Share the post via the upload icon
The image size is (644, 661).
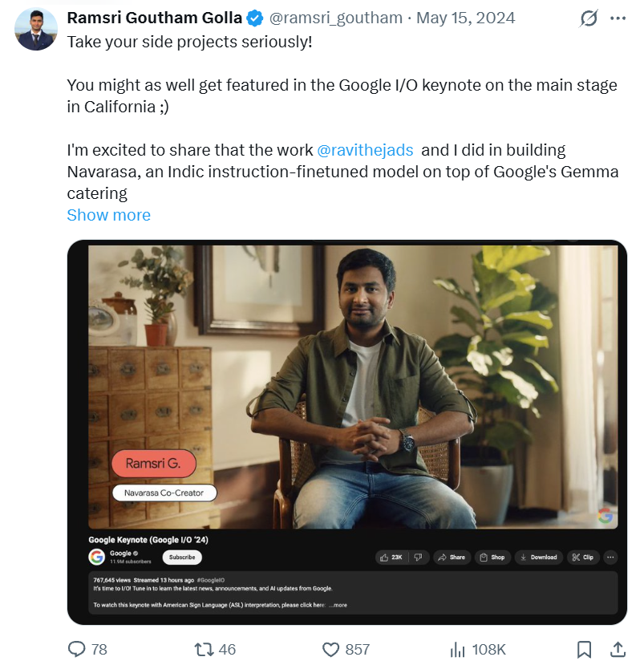point(616,650)
